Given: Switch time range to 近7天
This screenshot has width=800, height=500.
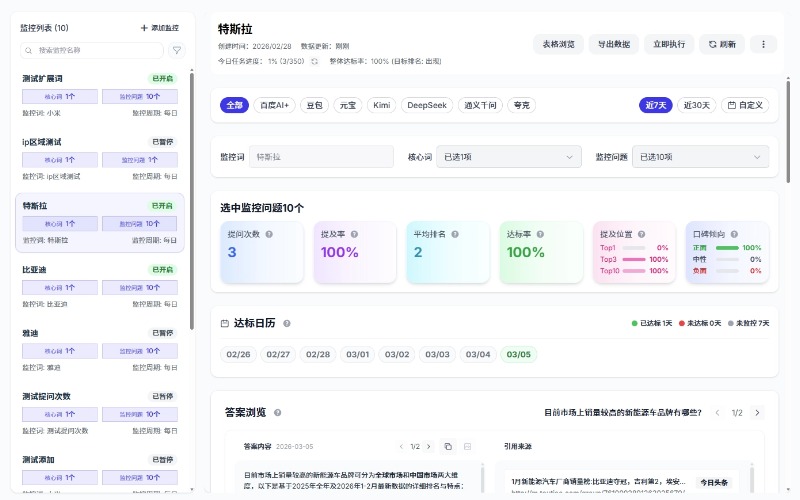Looking at the screenshot, I should coord(656,105).
